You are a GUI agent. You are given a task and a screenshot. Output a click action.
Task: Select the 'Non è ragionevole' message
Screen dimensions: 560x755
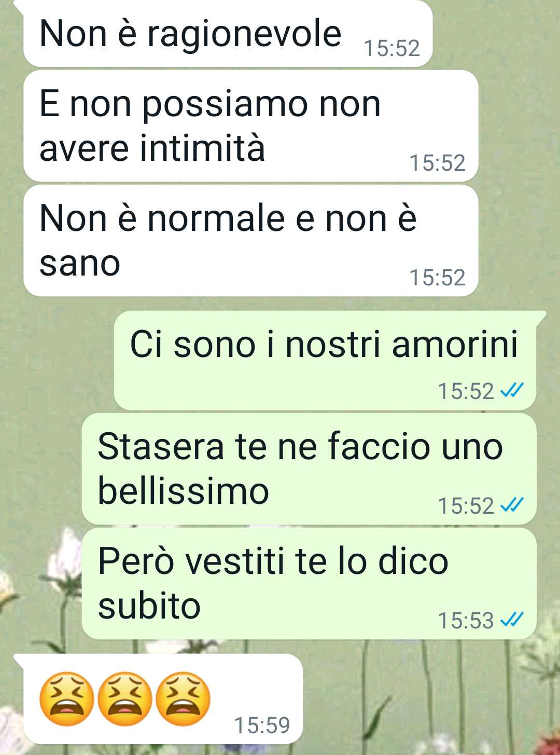click(x=228, y=34)
